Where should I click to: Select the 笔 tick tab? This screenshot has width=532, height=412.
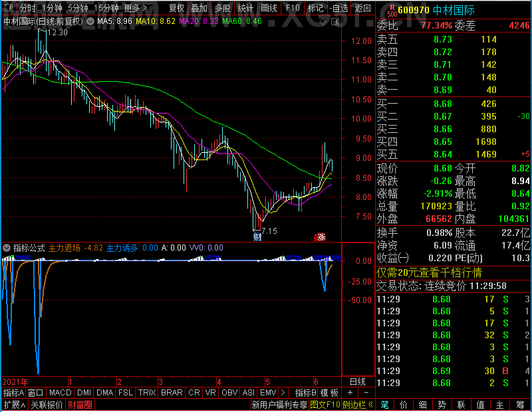(x=385, y=405)
